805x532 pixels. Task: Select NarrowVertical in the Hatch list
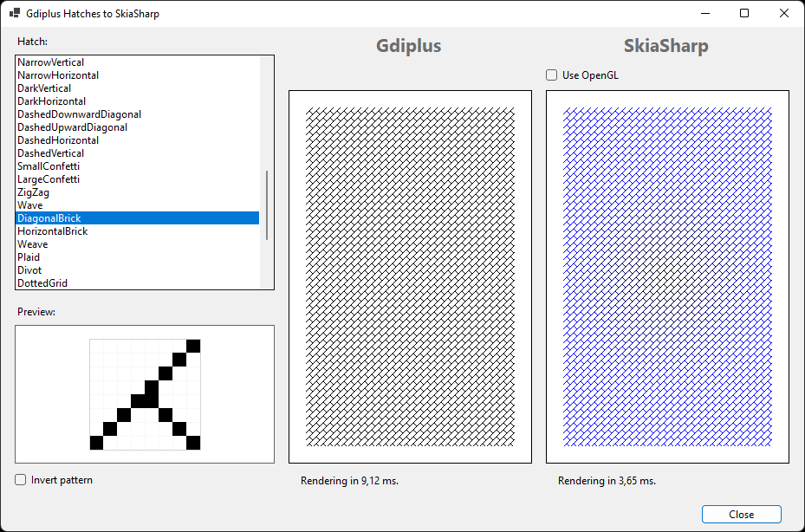click(x=137, y=62)
